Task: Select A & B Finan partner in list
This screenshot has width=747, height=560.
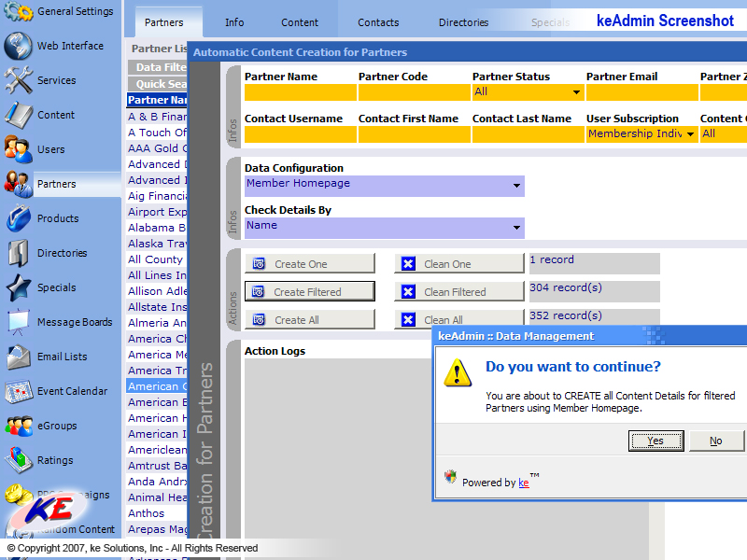Action: tap(157, 116)
